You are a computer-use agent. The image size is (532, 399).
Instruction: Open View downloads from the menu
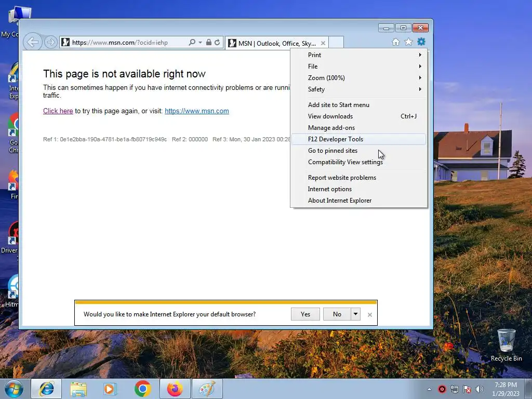click(358, 116)
